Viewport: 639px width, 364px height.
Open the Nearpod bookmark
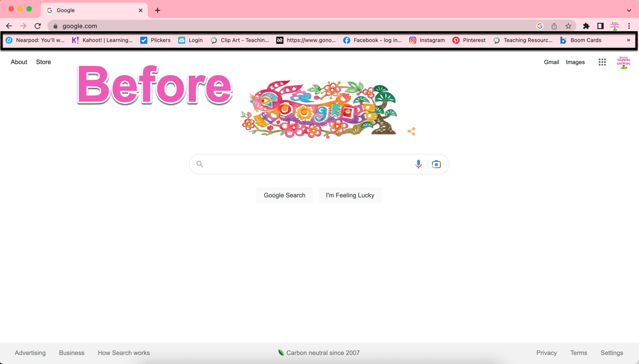tap(35, 40)
